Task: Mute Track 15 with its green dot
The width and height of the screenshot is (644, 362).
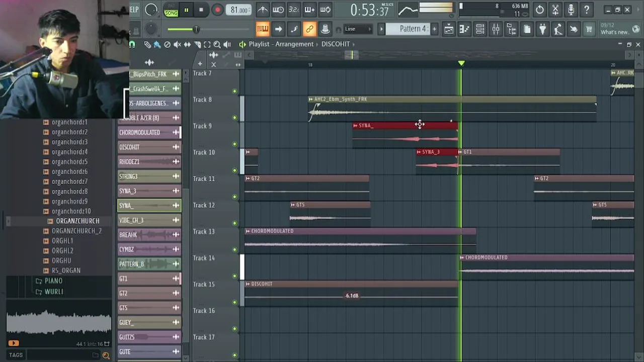Action: tap(234, 302)
